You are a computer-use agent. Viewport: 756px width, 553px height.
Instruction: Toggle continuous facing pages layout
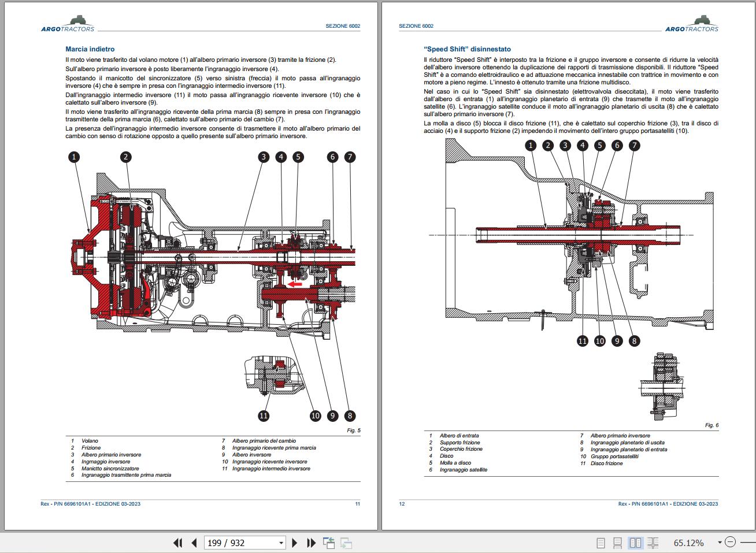(x=654, y=542)
